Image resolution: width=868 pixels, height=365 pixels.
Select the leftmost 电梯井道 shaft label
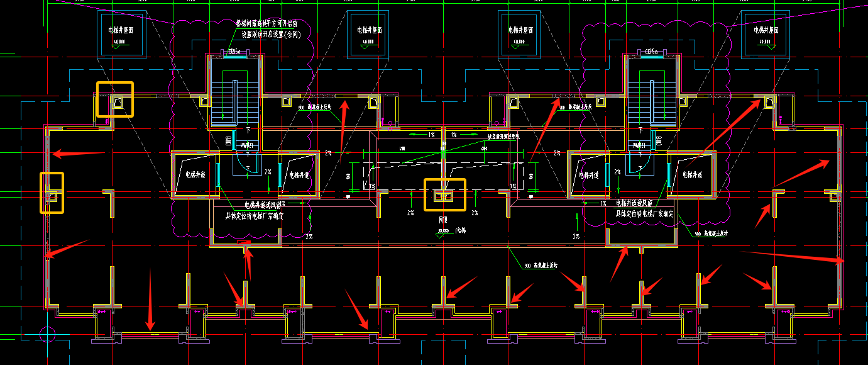pos(195,175)
